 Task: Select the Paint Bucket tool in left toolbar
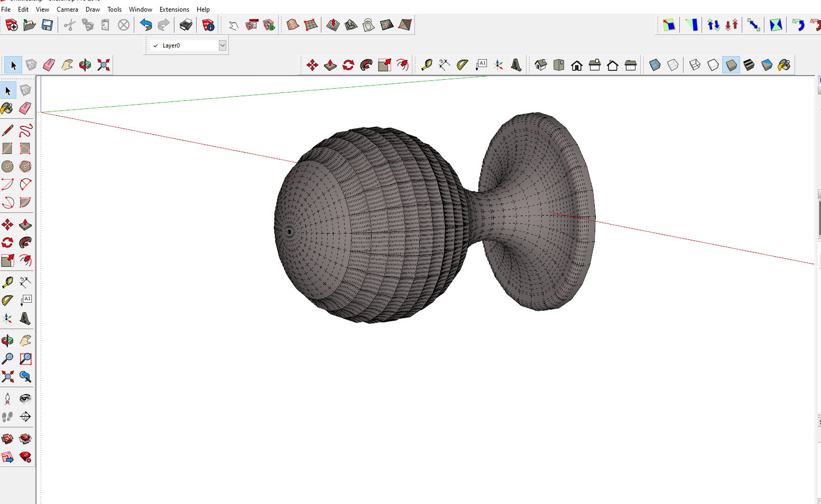(7, 108)
